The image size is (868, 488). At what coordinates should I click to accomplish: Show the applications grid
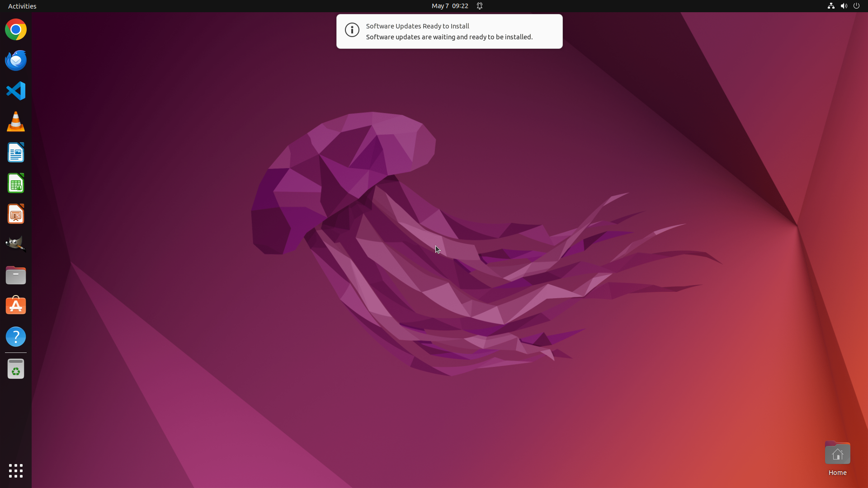click(x=16, y=470)
